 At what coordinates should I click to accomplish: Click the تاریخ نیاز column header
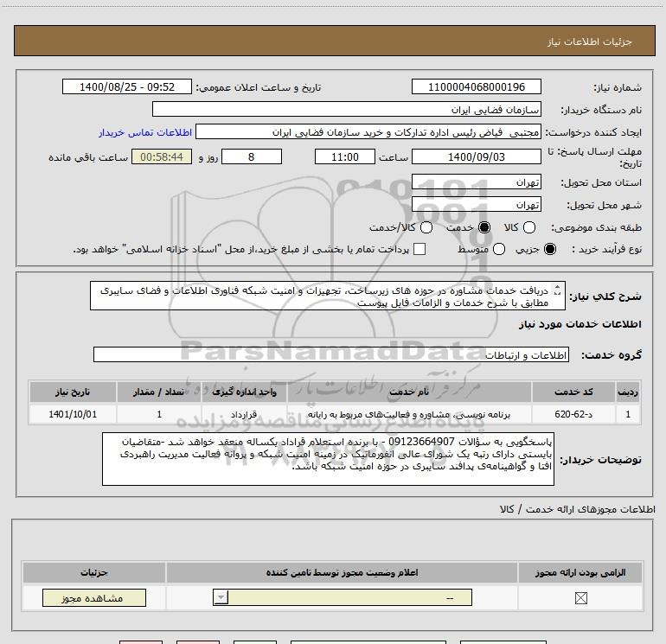point(73,392)
